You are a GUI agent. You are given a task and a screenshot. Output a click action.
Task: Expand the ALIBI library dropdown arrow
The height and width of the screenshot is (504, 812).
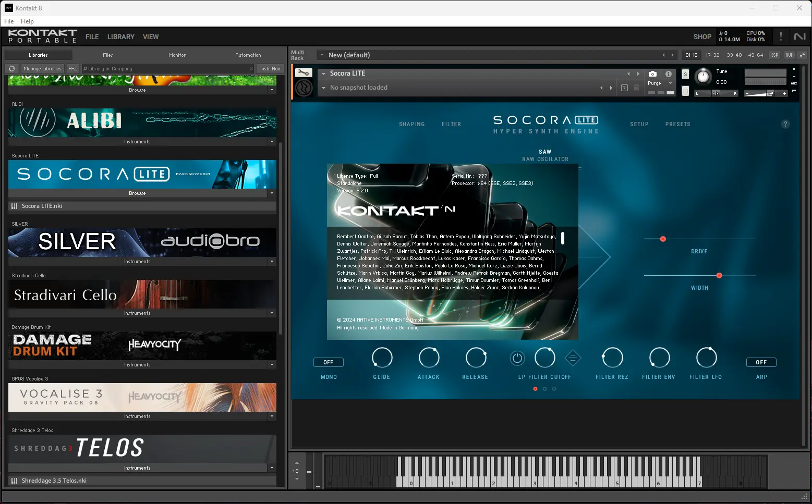pyautogui.click(x=272, y=142)
